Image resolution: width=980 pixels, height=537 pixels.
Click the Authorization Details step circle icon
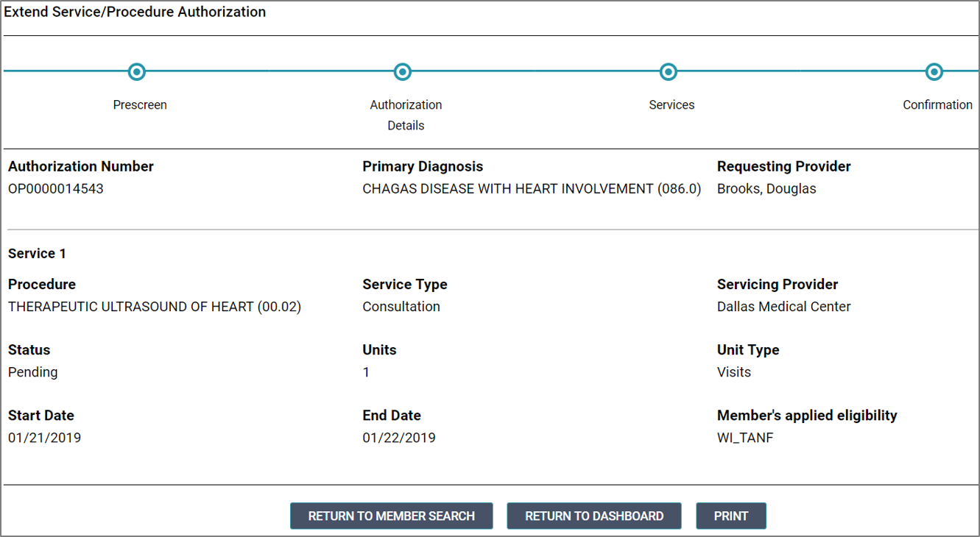402,71
